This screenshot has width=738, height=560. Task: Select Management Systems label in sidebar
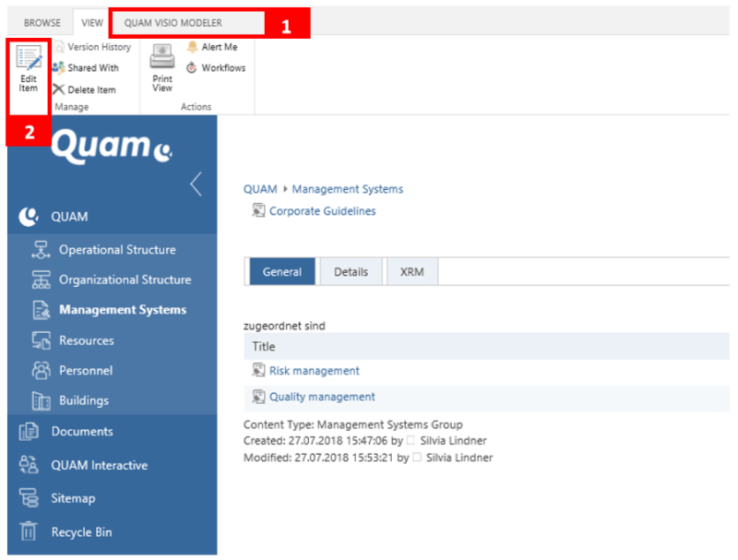point(123,310)
